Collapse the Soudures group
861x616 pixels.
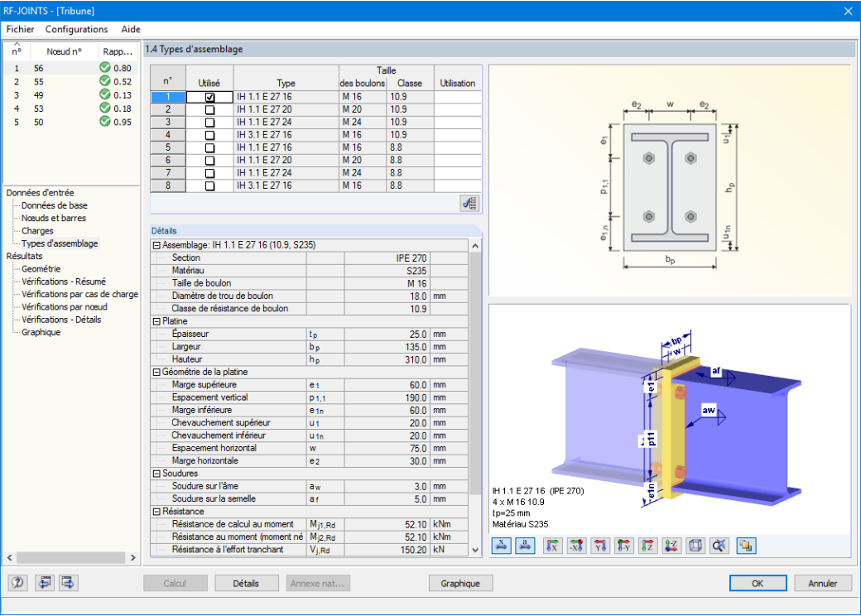click(x=156, y=474)
